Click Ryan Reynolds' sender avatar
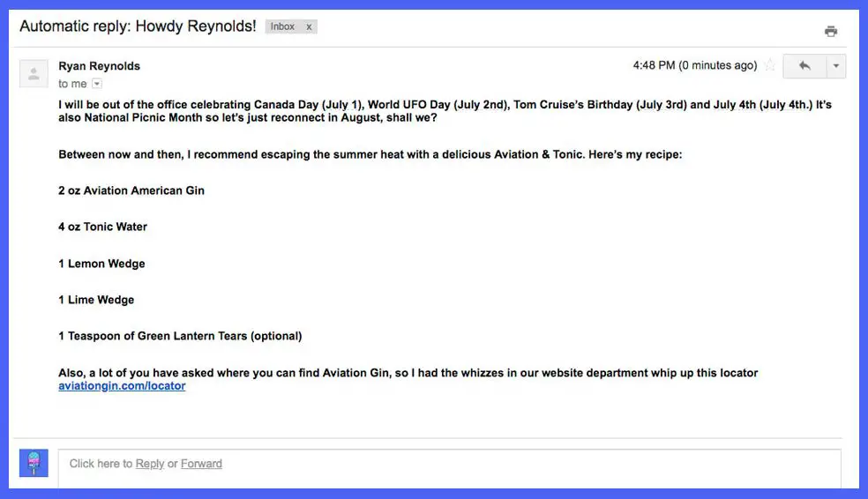 point(34,73)
